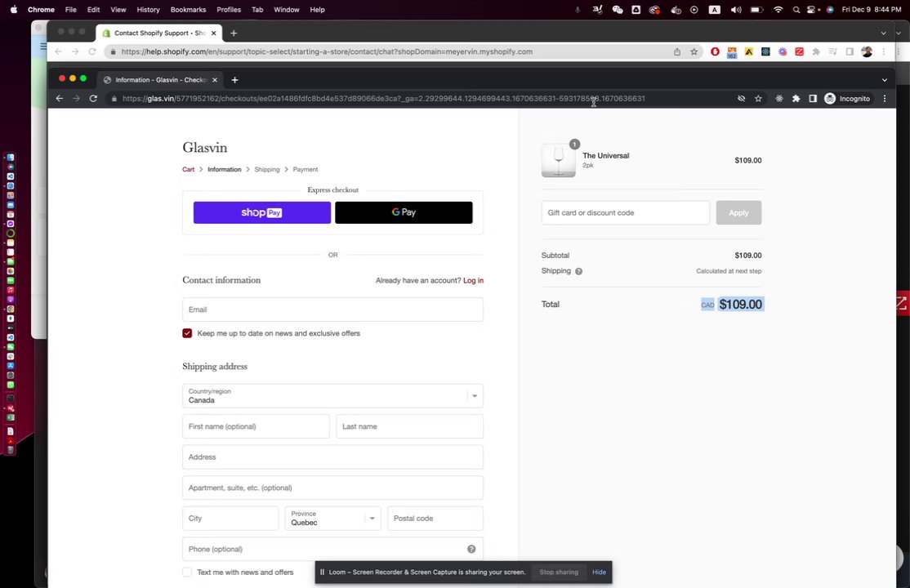Screen dimensions: 910x588
Task: Hide the Loom screen sharing bar
Action: pos(599,572)
